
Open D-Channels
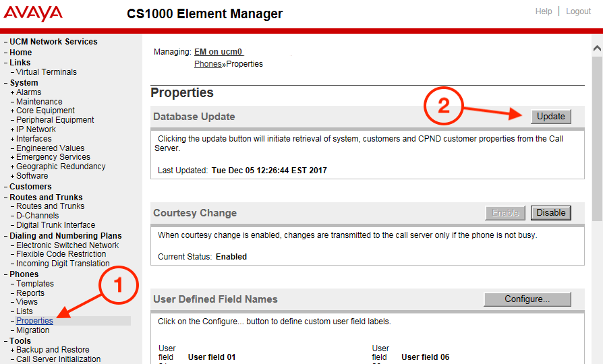click(x=37, y=216)
